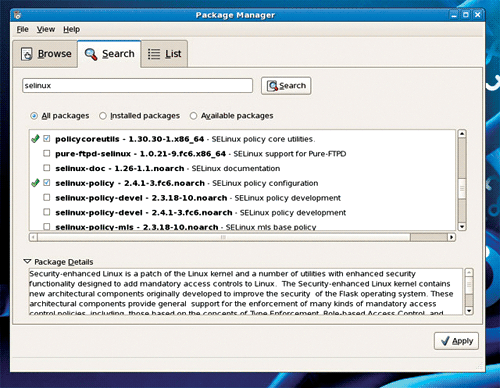This screenshot has width=500, height=388.
Task: Collapse the Package Details expander triangle
Action: (27, 261)
